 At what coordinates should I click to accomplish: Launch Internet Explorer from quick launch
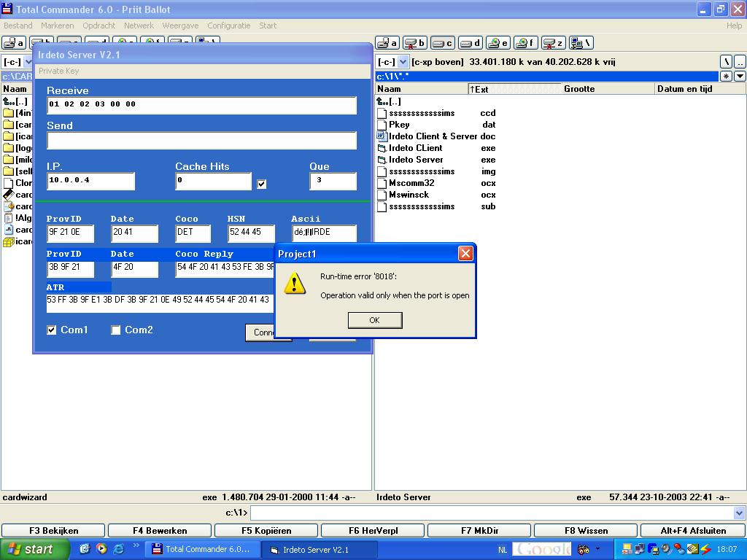pyautogui.click(x=118, y=548)
